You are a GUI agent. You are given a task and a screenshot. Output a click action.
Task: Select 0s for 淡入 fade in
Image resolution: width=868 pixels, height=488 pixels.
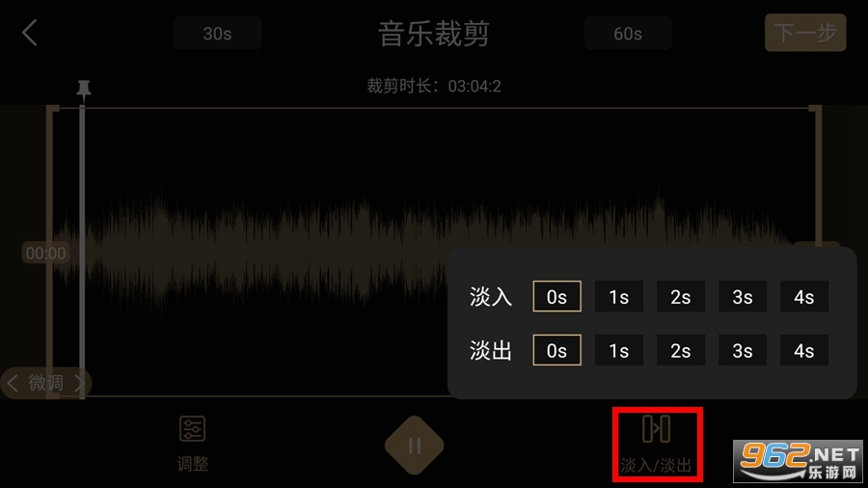click(x=556, y=297)
